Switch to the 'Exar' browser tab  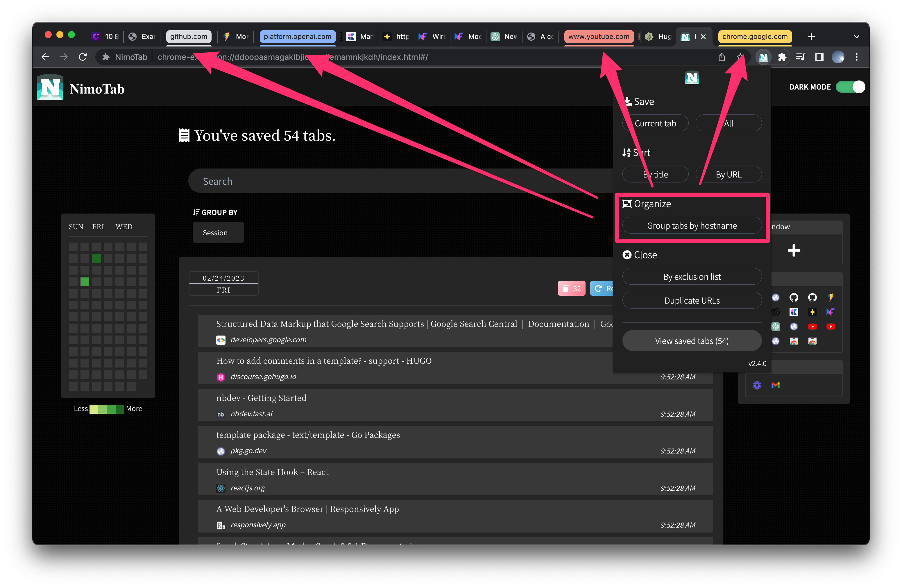[142, 37]
